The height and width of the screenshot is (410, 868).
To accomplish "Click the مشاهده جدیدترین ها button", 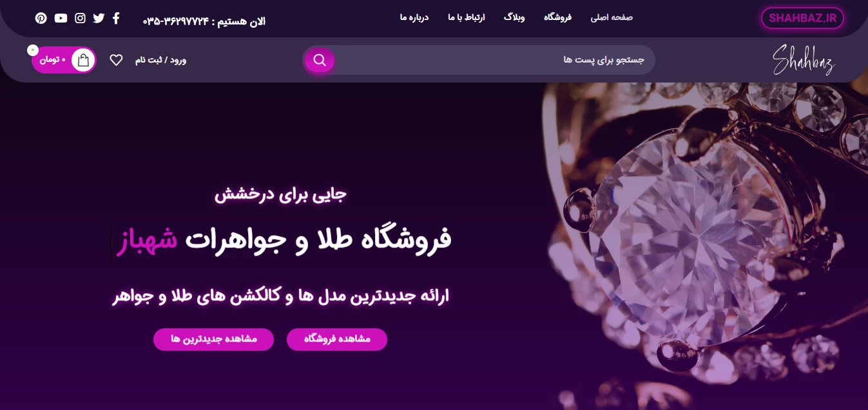I will pyautogui.click(x=213, y=339).
